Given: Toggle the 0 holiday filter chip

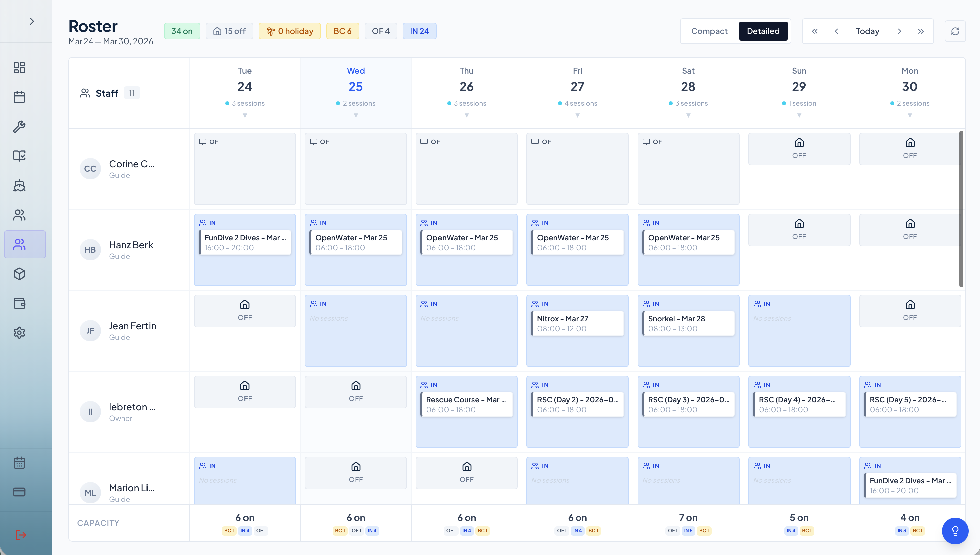Looking at the screenshot, I should [289, 31].
